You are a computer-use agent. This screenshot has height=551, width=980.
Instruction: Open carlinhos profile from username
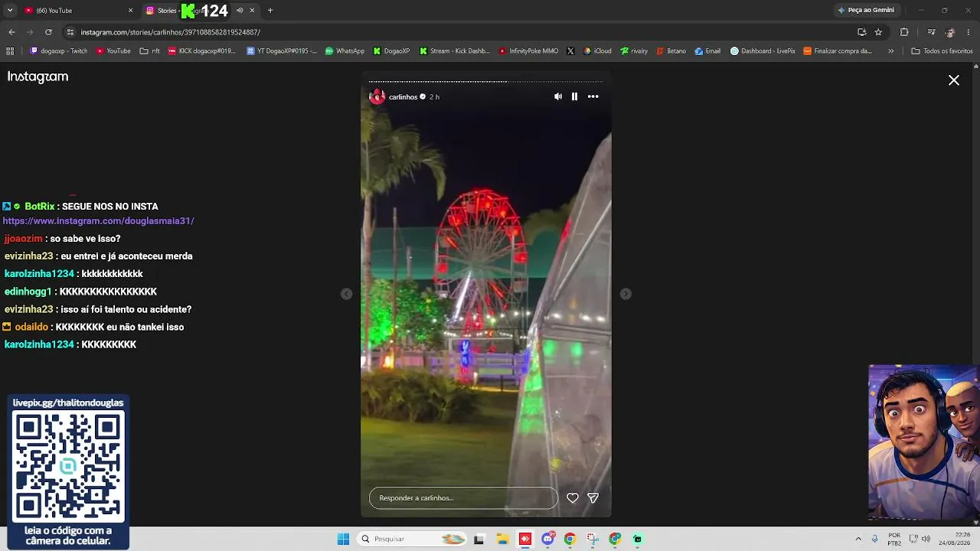[403, 97]
